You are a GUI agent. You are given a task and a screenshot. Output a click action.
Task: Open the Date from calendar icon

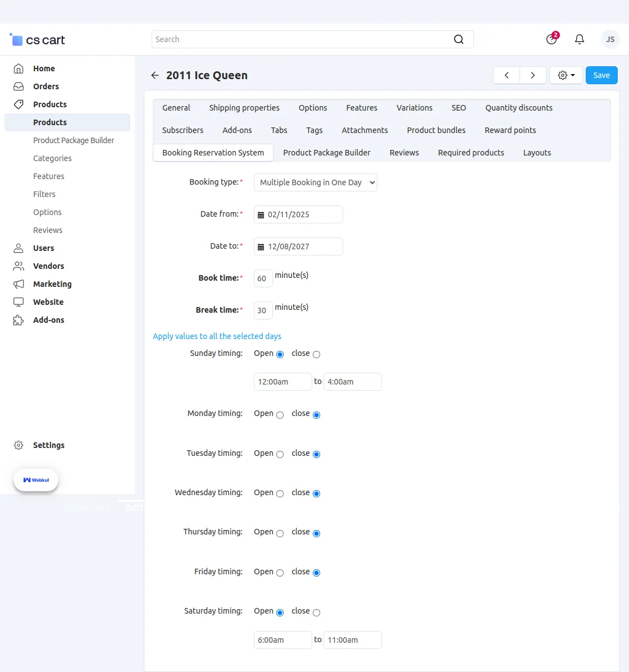(261, 214)
